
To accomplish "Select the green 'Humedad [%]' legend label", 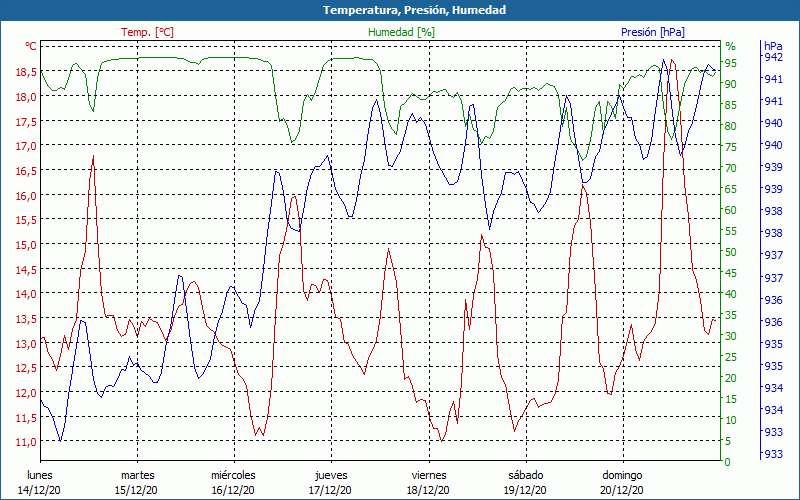I will click(402, 32).
